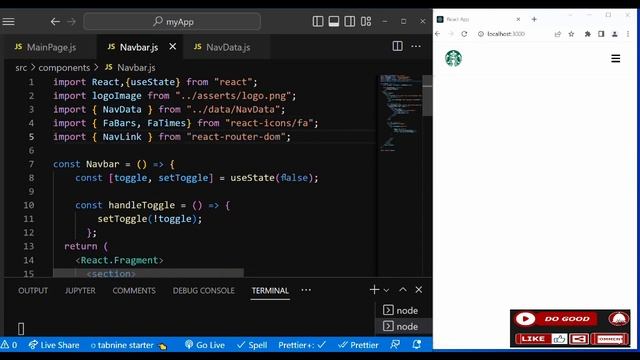This screenshot has height=360, width=640.
Task: Open the browser three-dot menu
Action: 628,34
